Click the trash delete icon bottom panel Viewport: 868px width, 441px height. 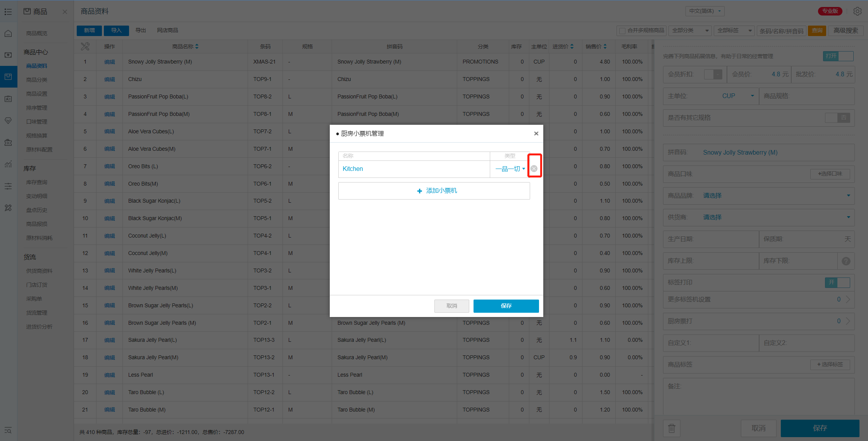click(672, 428)
